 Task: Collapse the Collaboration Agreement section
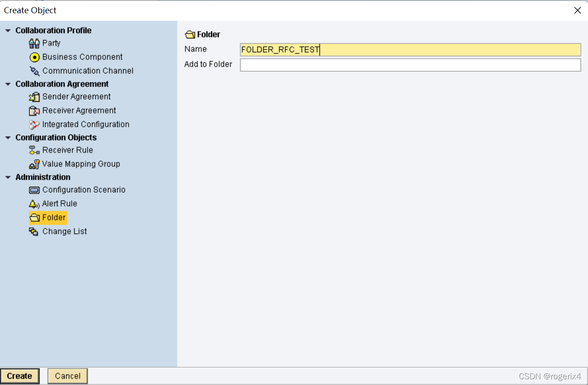click(8, 84)
